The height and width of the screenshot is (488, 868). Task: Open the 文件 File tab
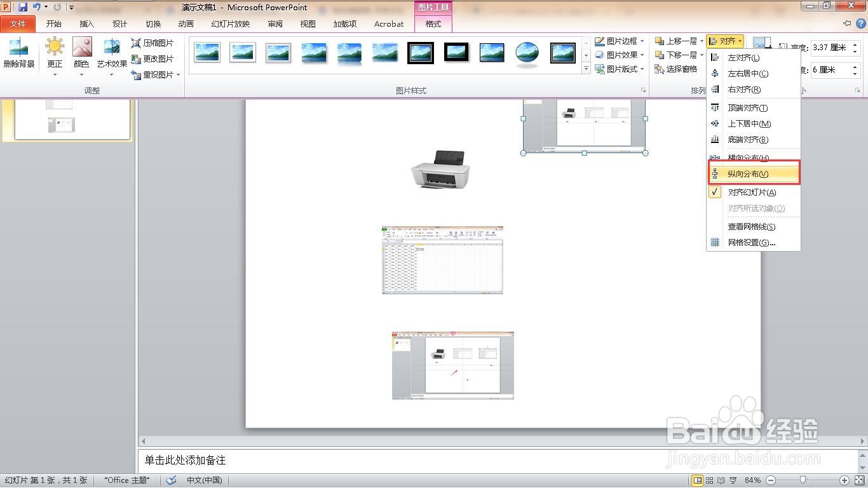[x=18, y=24]
